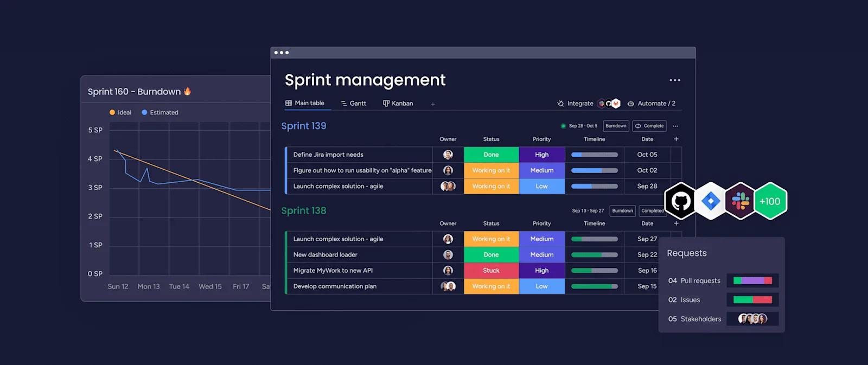Click Complete button for Sprint 139

coord(649,126)
